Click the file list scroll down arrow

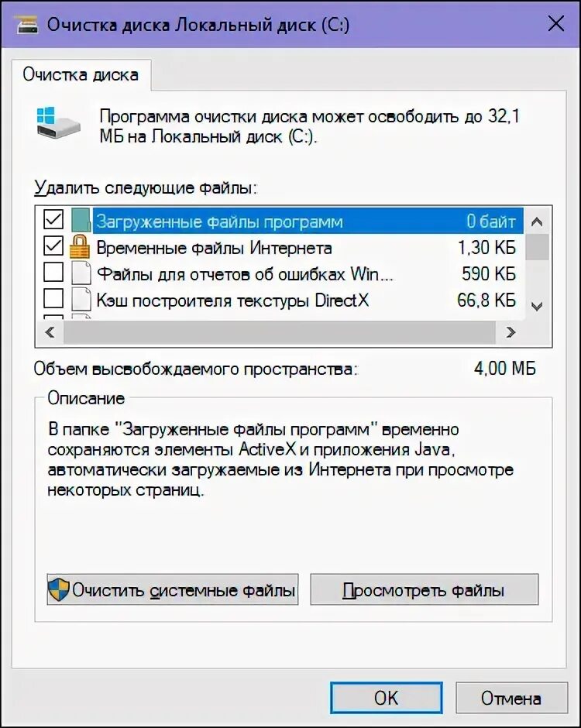click(x=538, y=307)
